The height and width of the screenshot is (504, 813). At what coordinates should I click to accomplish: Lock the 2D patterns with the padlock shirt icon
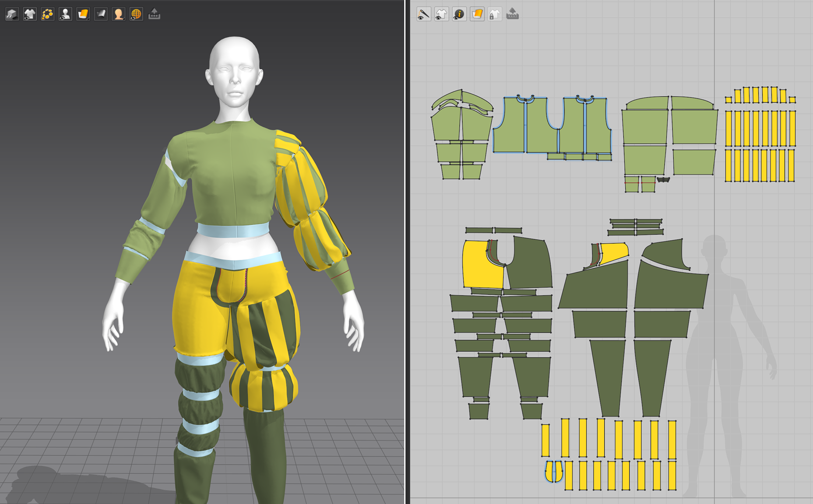tap(495, 14)
